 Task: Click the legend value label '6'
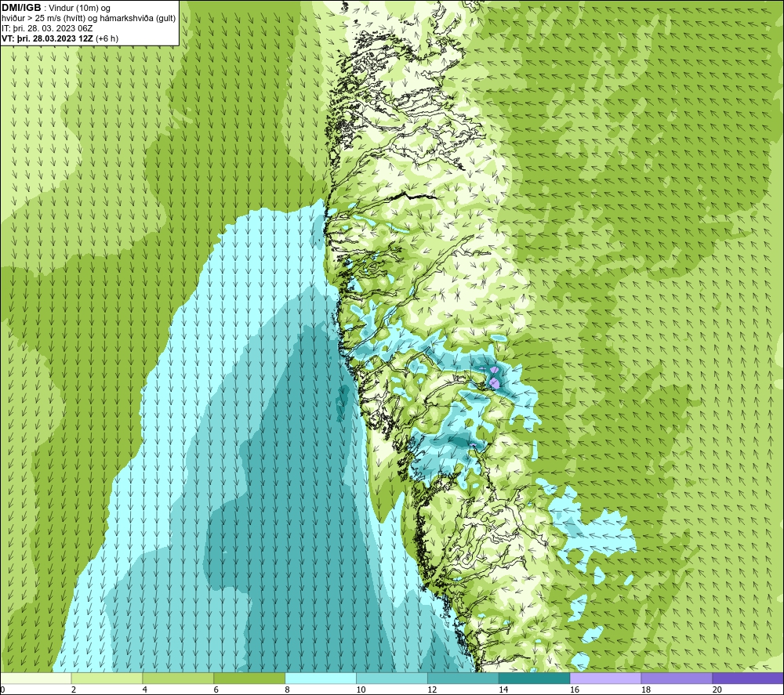(x=216, y=690)
